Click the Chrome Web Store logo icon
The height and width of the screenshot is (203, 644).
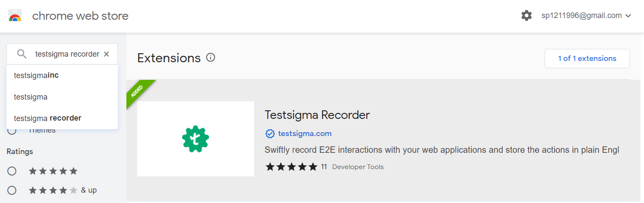tap(15, 16)
